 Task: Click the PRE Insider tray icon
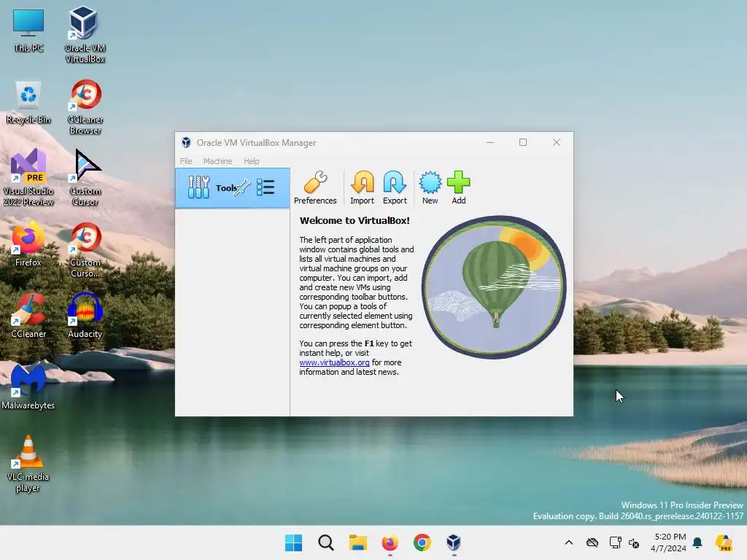724,542
